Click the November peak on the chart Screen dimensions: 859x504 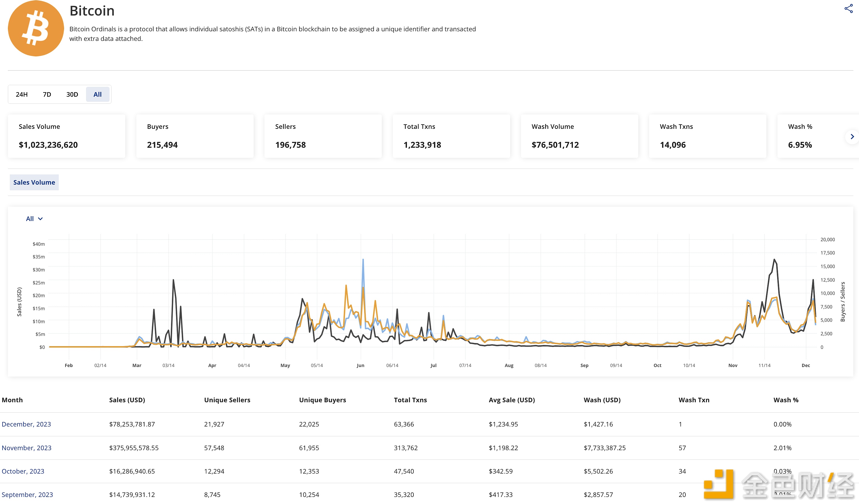click(774, 260)
